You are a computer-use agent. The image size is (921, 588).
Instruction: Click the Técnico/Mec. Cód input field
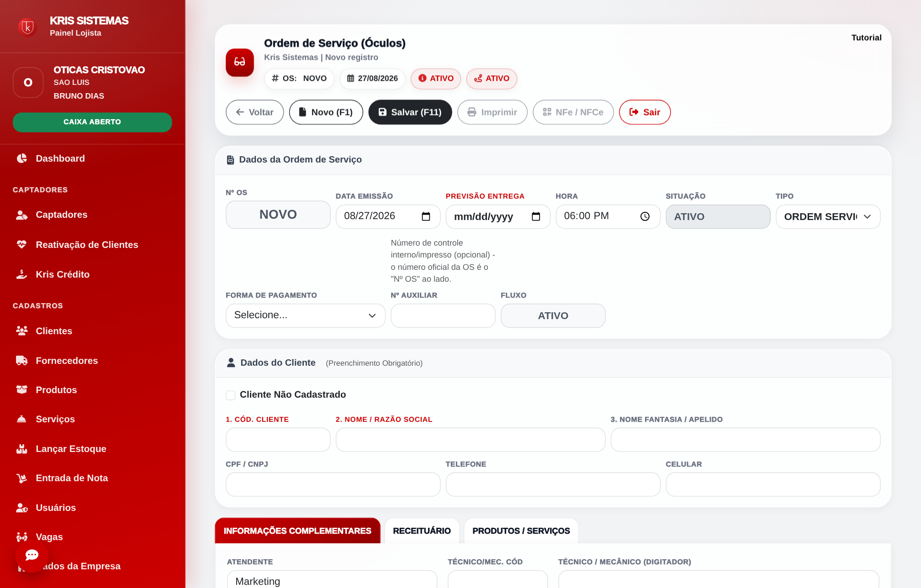[x=498, y=580]
